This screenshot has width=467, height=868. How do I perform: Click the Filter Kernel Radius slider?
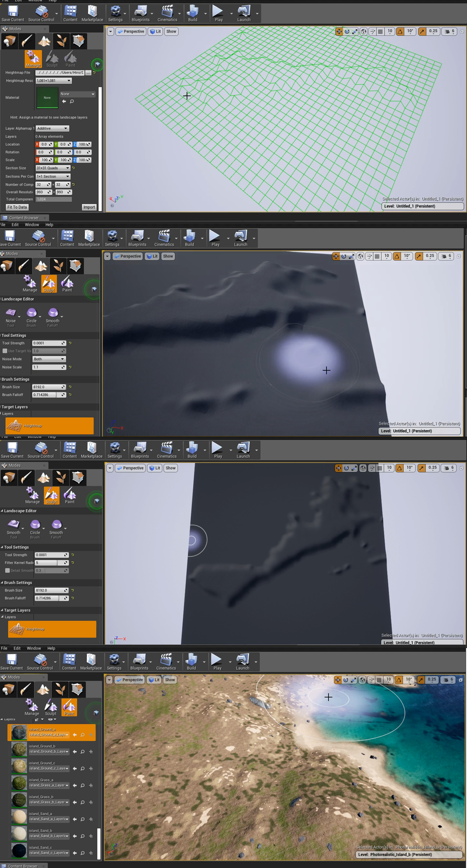(x=45, y=563)
